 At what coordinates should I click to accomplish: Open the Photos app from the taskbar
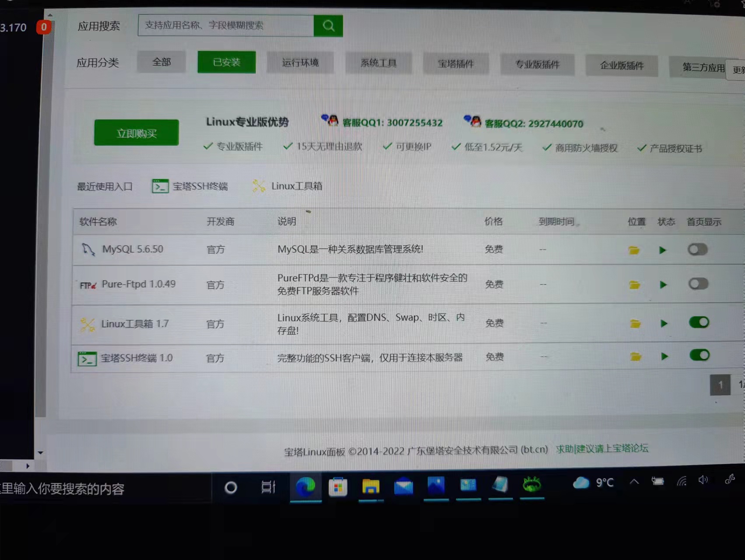click(x=436, y=486)
